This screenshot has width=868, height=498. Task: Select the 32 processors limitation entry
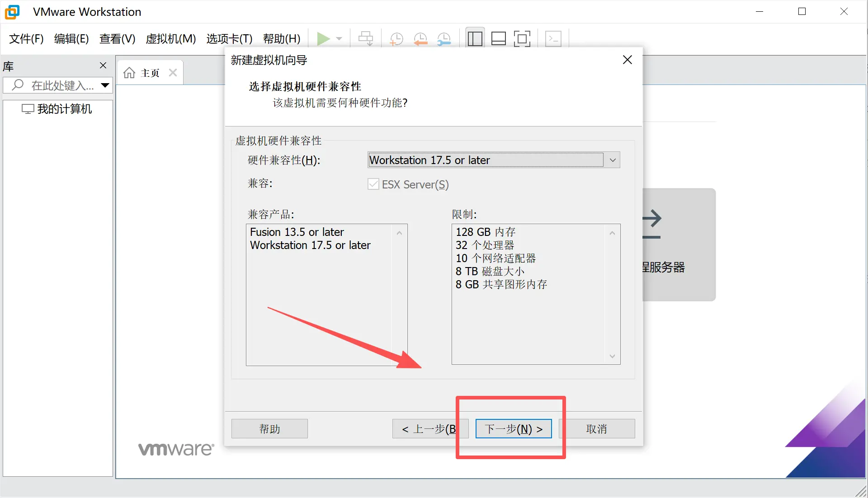[x=485, y=245]
